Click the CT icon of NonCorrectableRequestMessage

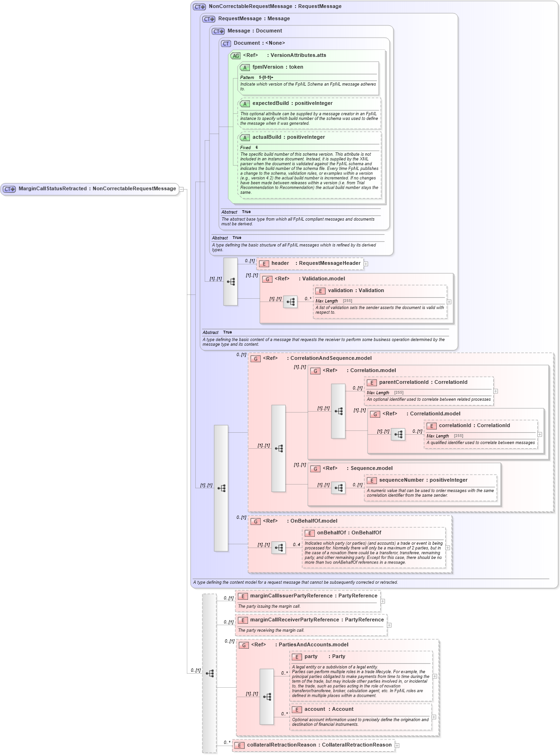click(200, 7)
